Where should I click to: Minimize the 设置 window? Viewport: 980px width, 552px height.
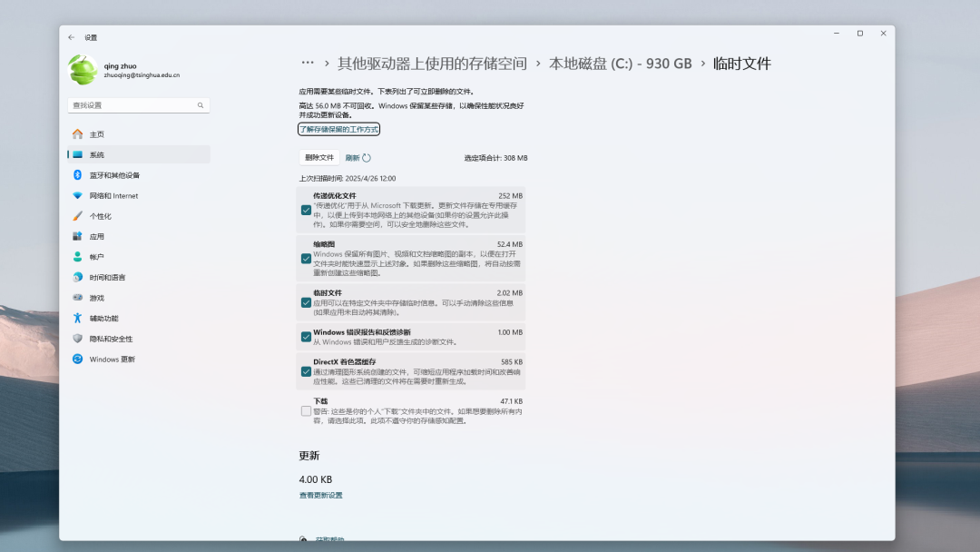point(837,34)
